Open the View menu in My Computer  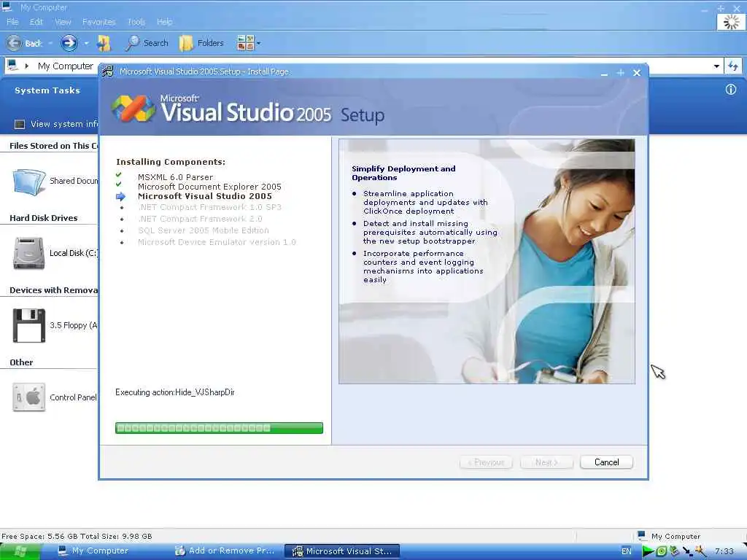(63, 22)
